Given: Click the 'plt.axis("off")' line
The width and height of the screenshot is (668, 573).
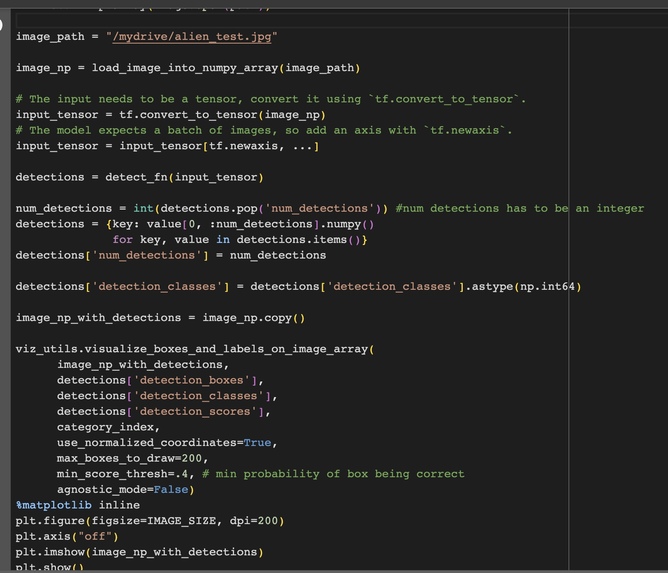Looking at the screenshot, I should (67, 536).
